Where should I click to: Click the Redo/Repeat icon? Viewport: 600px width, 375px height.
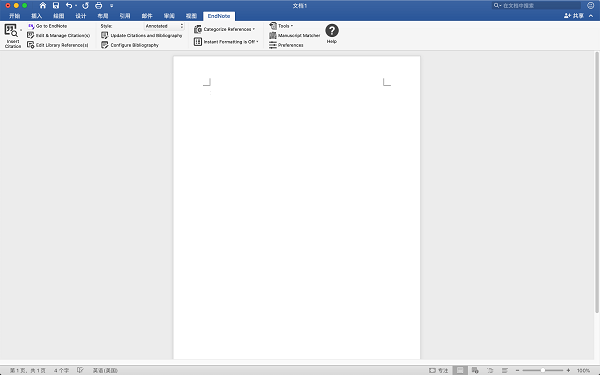tap(85, 5)
